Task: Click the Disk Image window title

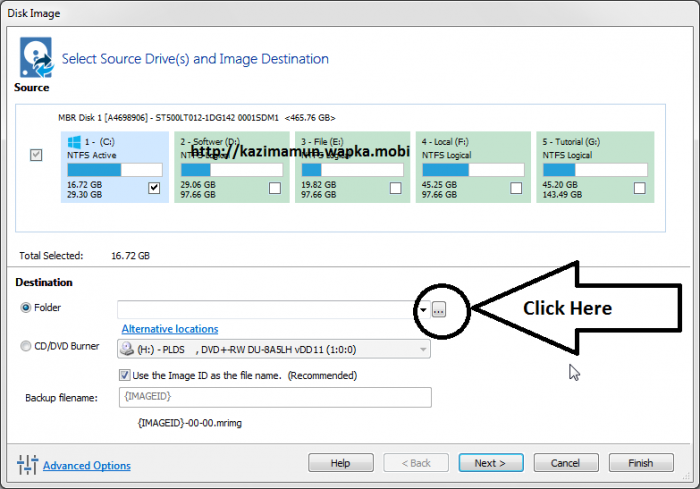Action: pos(33,13)
